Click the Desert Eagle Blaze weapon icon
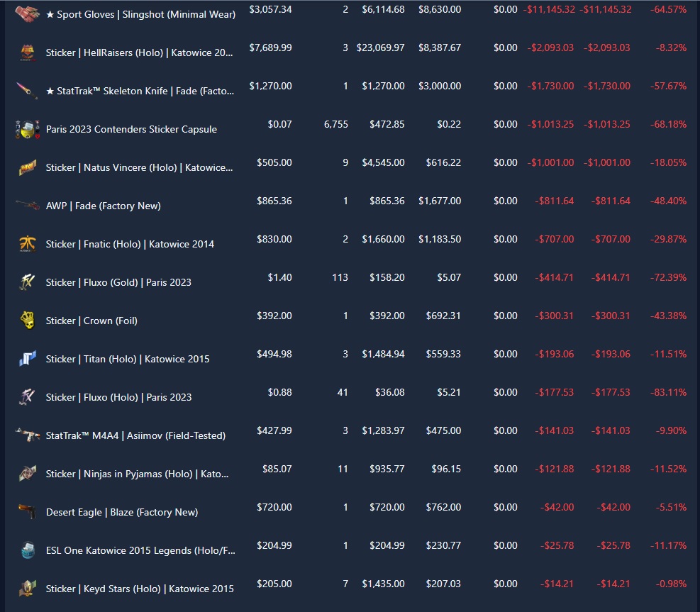Screen dimensions: 700x612 (x=27, y=511)
